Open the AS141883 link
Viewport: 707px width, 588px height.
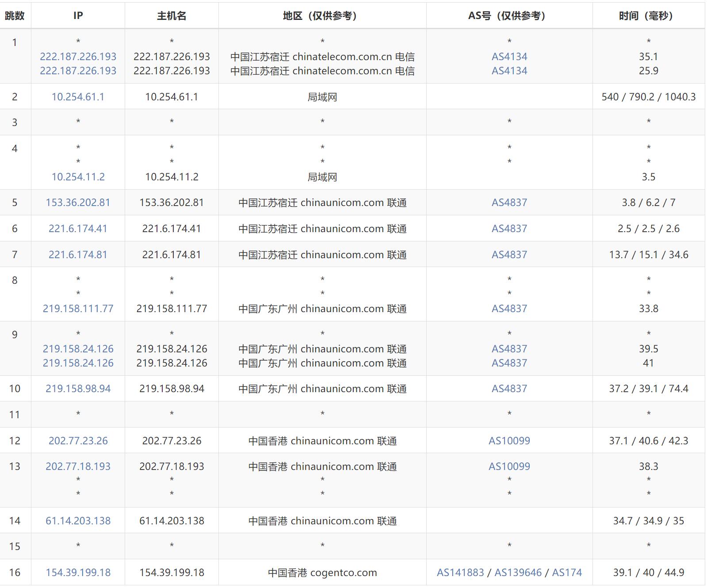[460, 573]
